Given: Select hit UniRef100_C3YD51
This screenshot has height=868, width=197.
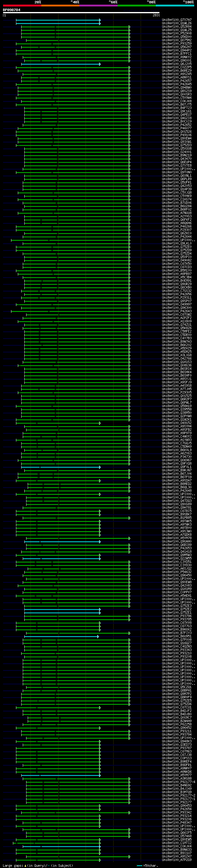Looking at the screenshot, I should point(177,562).
